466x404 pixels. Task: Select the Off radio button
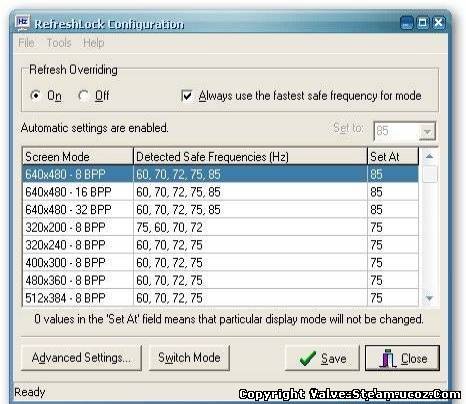tap(83, 96)
